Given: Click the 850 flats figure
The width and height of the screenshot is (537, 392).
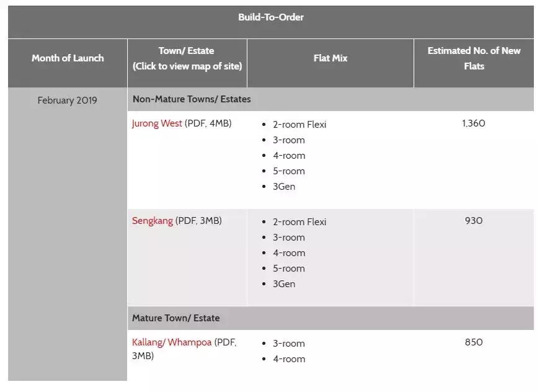Looking at the screenshot, I should pos(474,342).
